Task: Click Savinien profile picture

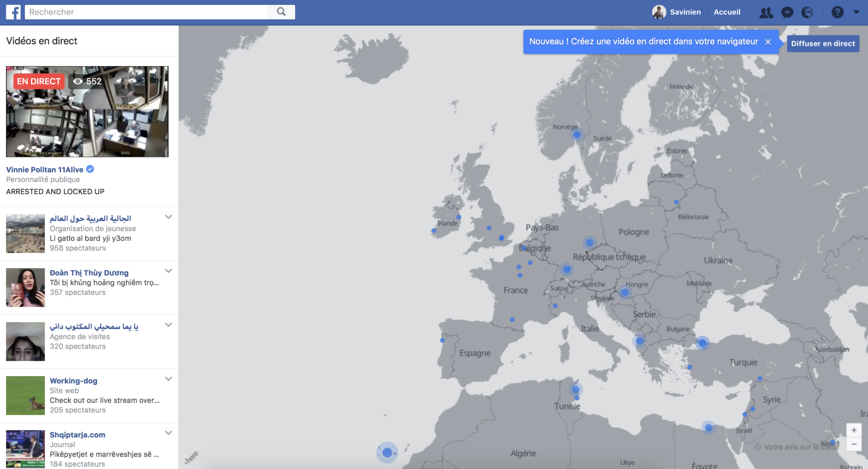Action: [659, 12]
